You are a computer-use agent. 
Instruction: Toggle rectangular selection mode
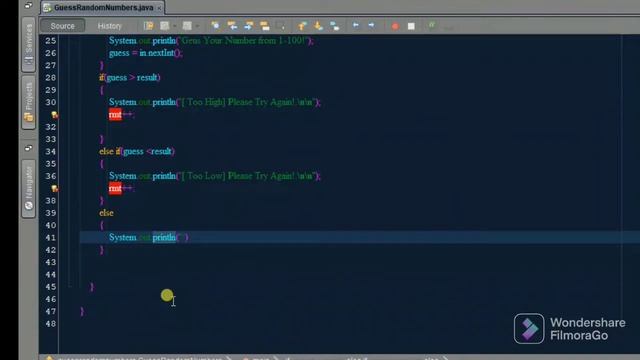pyautogui.click(x=280, y=26)
